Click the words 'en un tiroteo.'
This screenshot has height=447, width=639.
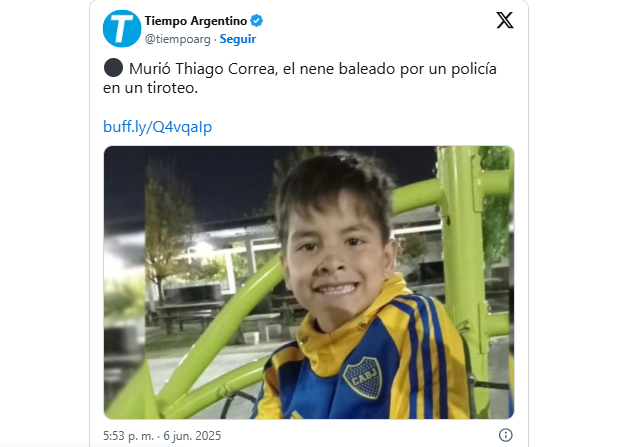150,88
